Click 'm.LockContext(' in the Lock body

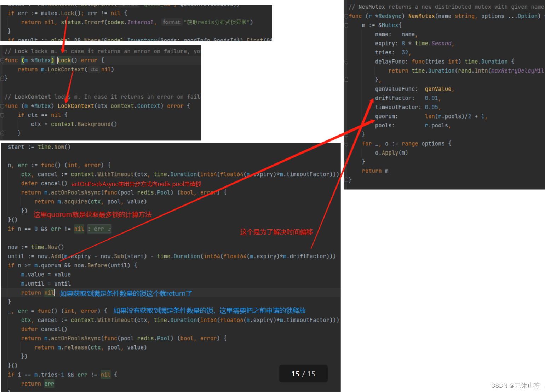64,70
